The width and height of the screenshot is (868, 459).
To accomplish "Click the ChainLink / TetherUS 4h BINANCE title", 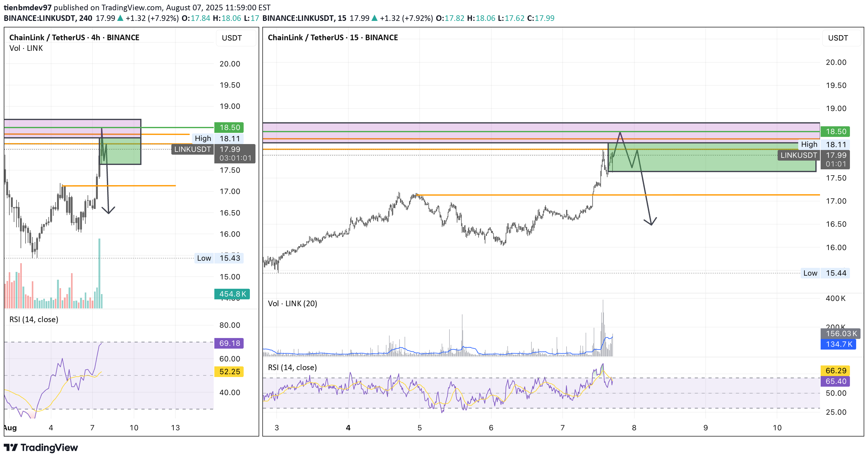I will 74,37.
